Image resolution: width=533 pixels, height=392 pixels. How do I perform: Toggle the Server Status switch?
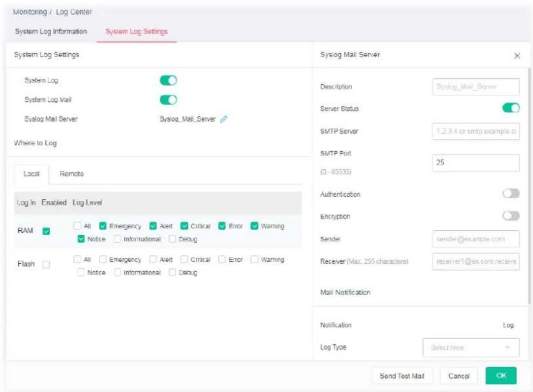coord(511,108)
